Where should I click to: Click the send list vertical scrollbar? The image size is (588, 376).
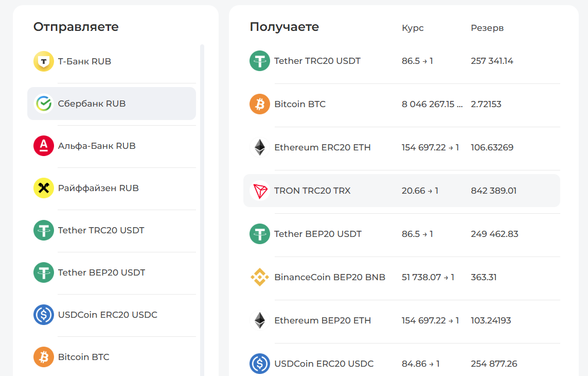[202, 210]
